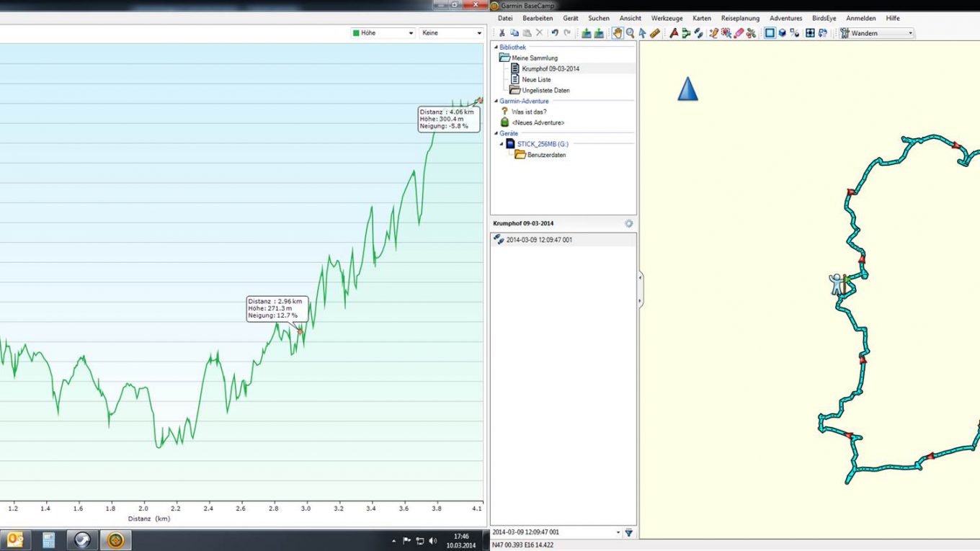Click the Receive from device icon
Viewport: 980px width, 551px height.
tap(599, 33)
